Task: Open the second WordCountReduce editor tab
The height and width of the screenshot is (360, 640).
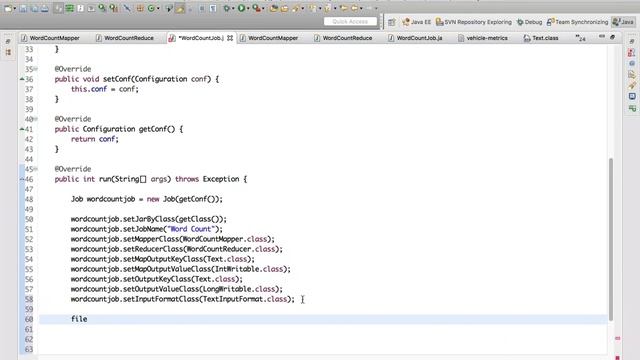Action: [x=343, y=38]
